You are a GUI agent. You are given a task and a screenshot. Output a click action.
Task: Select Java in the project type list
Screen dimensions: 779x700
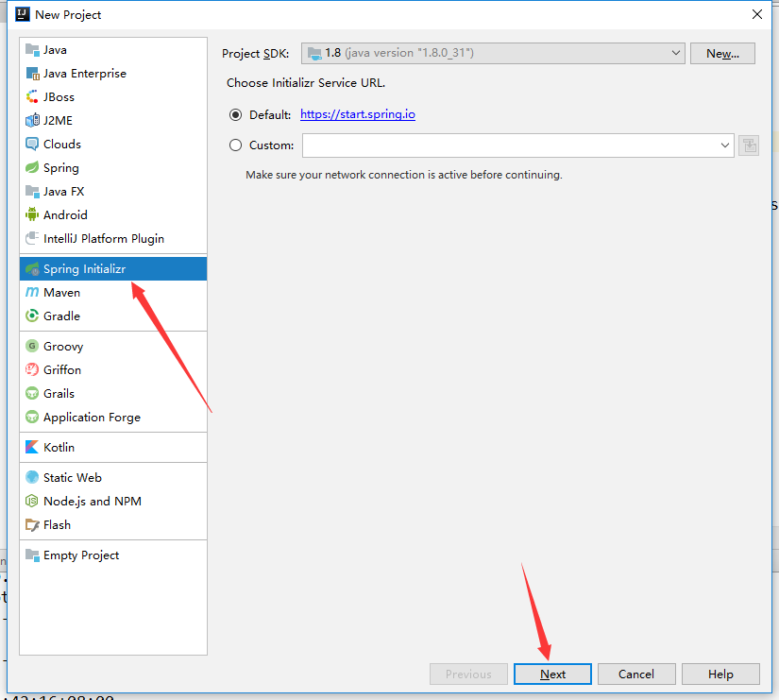coord(113,50)
